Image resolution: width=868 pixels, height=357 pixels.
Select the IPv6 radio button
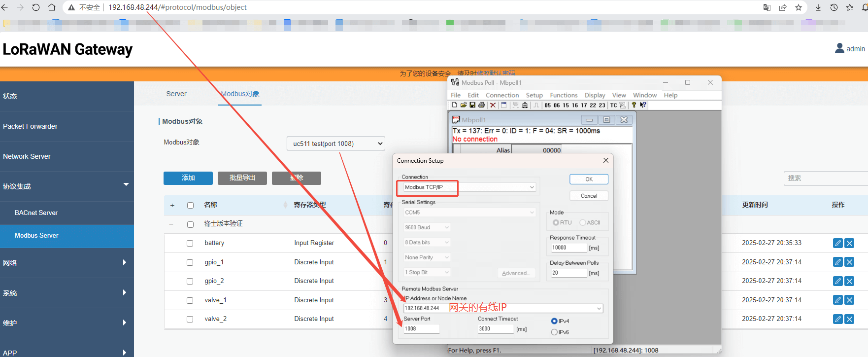[554, 332]
